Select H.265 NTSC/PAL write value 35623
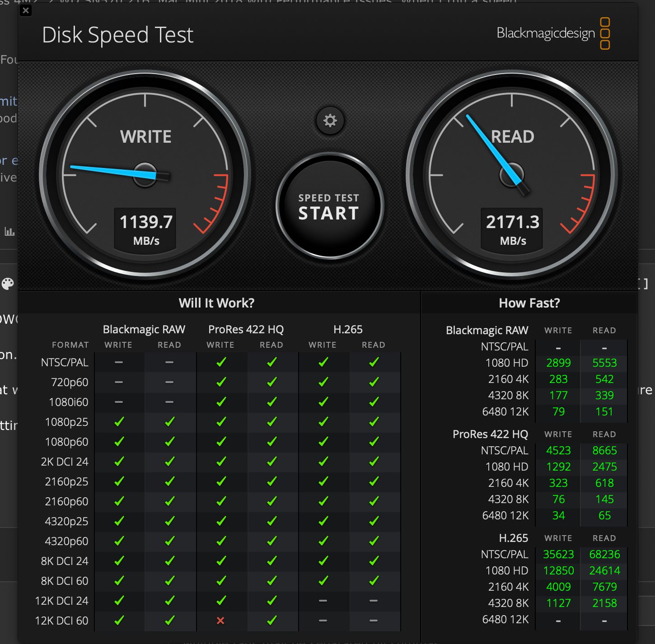The image size is (655, 644). [558, 555]
